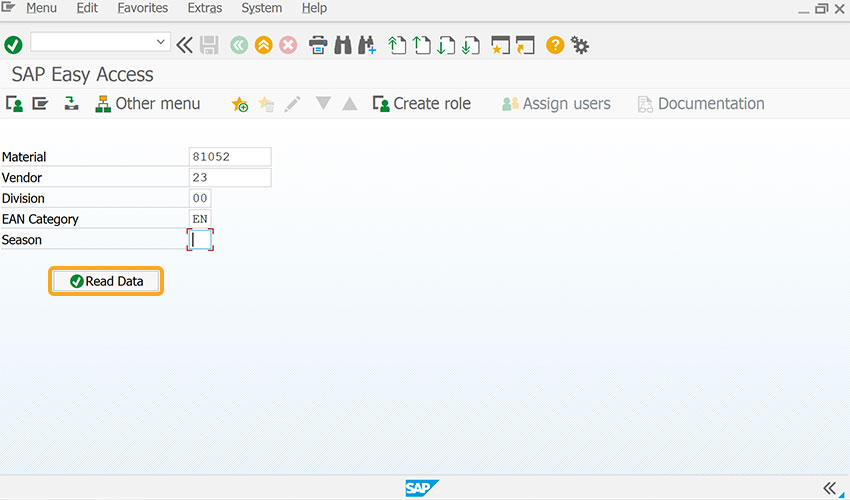Click Create New Session icon
Image resolution: width=850 pixels, height=500 pixels.
click(x=500, y=45)
